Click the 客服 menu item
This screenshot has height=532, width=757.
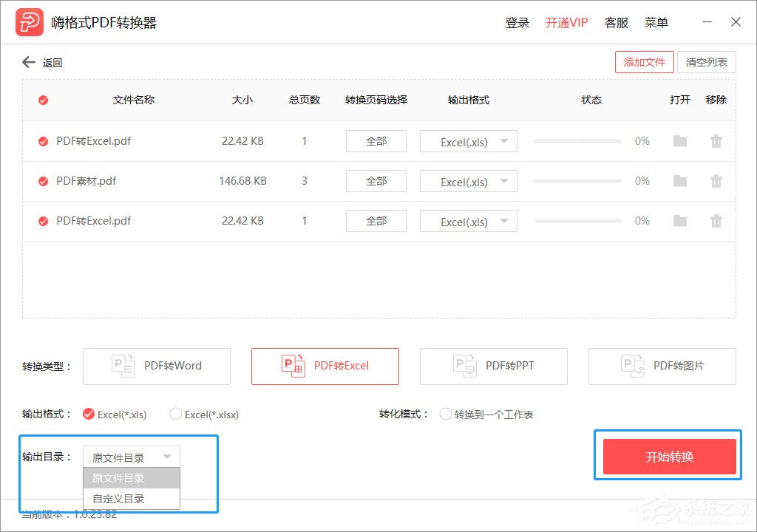tap(617, 22)
